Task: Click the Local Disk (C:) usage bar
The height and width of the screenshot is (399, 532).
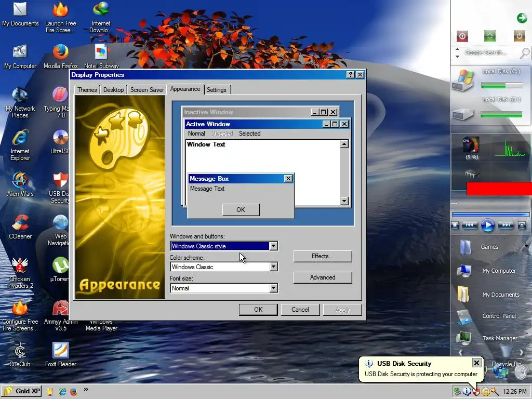Action: click(x=501, y=86)
